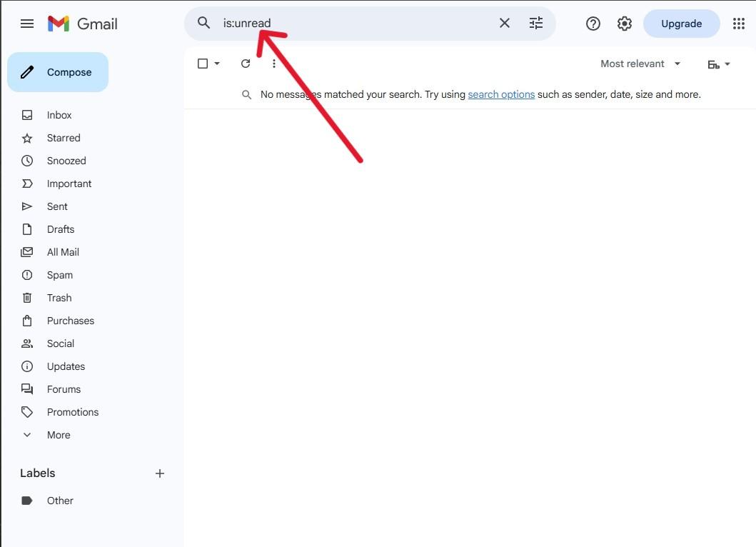The width and height of the screenshot is (756, 547).
Task: Refresh the message list
Action: point(246,64)
